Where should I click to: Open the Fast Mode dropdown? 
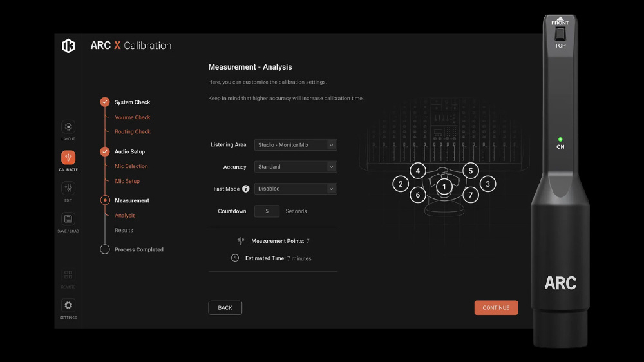point(296,189)
